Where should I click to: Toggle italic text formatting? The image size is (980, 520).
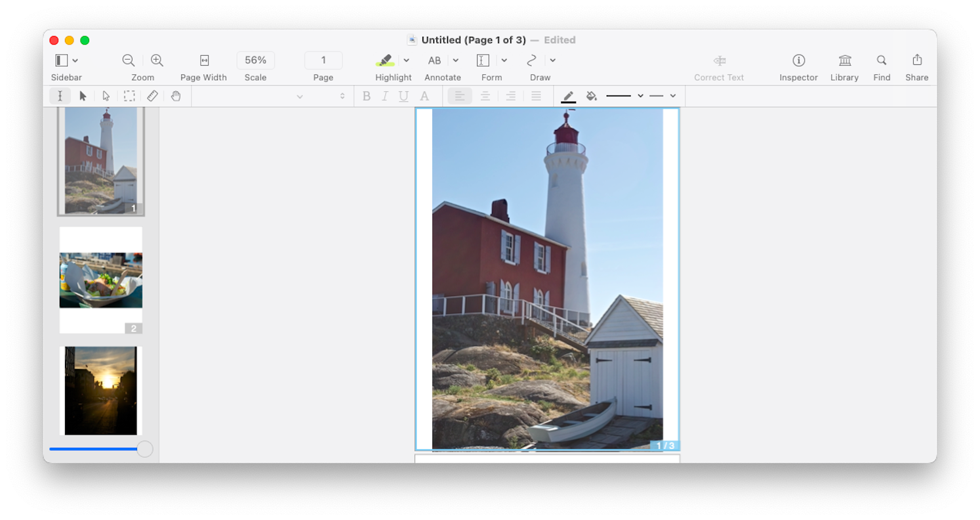tap(385, 95)
